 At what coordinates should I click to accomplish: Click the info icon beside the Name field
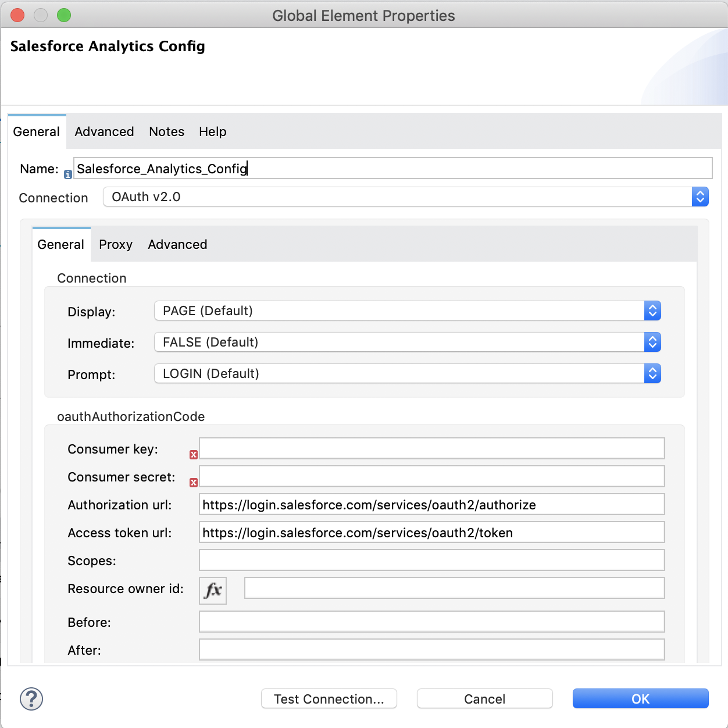[69, 173]
